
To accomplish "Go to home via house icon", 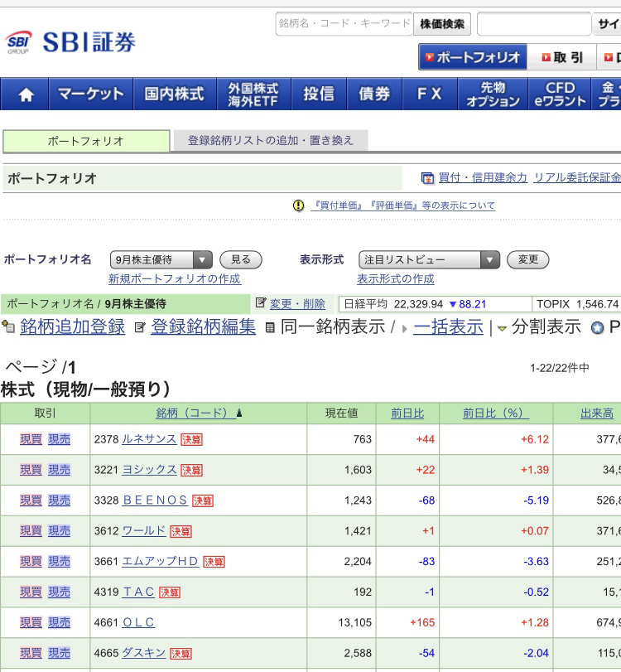I will pyautogui.click(x=26, y=94).
